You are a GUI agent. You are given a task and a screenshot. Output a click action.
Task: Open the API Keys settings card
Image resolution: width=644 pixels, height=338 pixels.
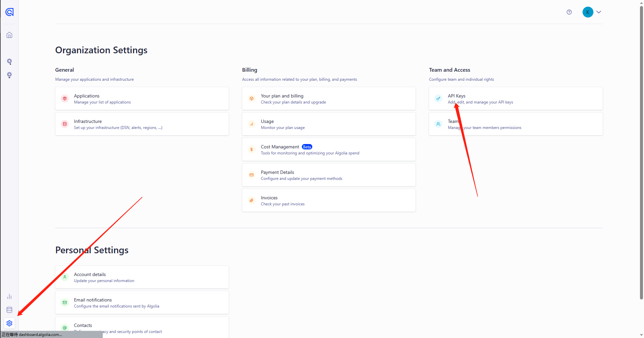(516, 98)
